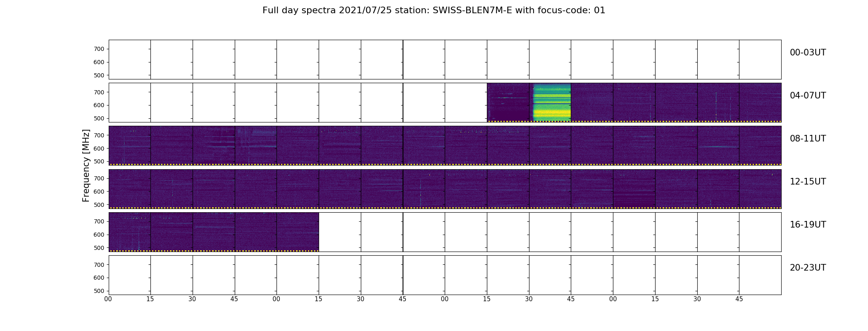Select the '00-03UT' row label
Screen dimensions: 868x331
[808, 53]
